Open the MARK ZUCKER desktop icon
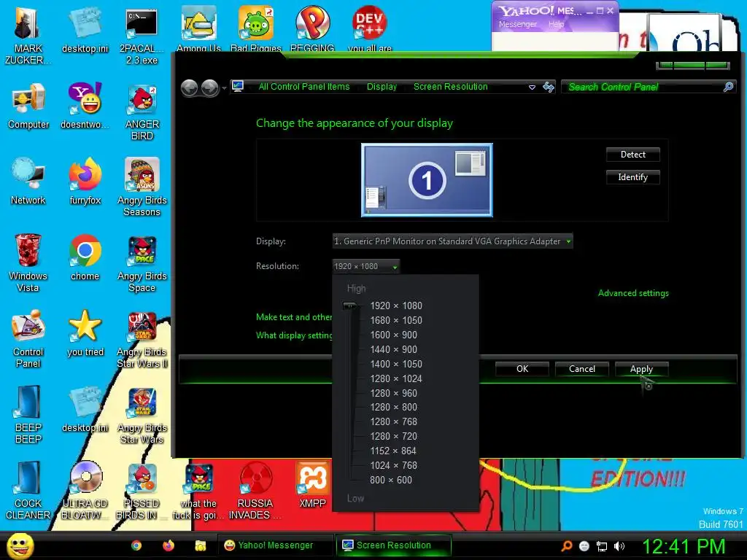Image resolution: width=747 pixels, height=560 pixels. 28,36
